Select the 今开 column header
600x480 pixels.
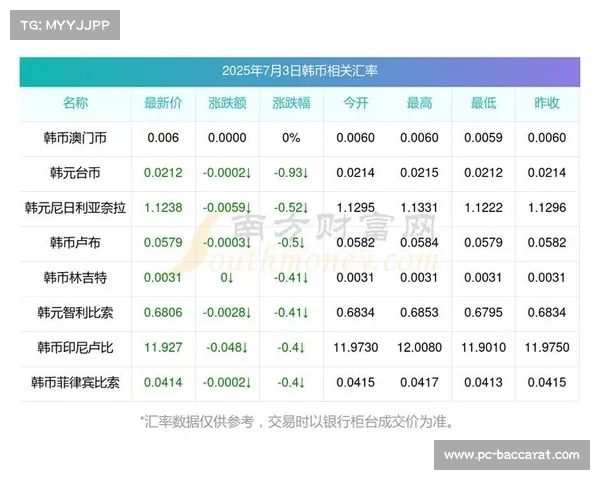tap(355, 103)
